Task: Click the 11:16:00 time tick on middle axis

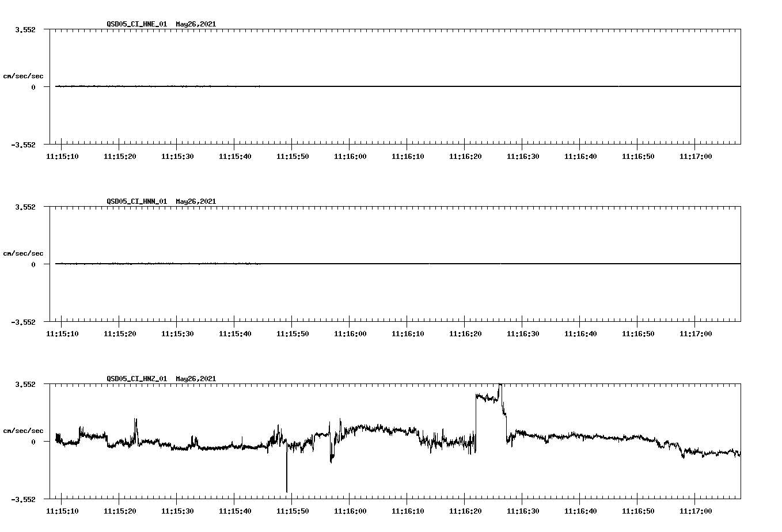Action: (351, 332)
